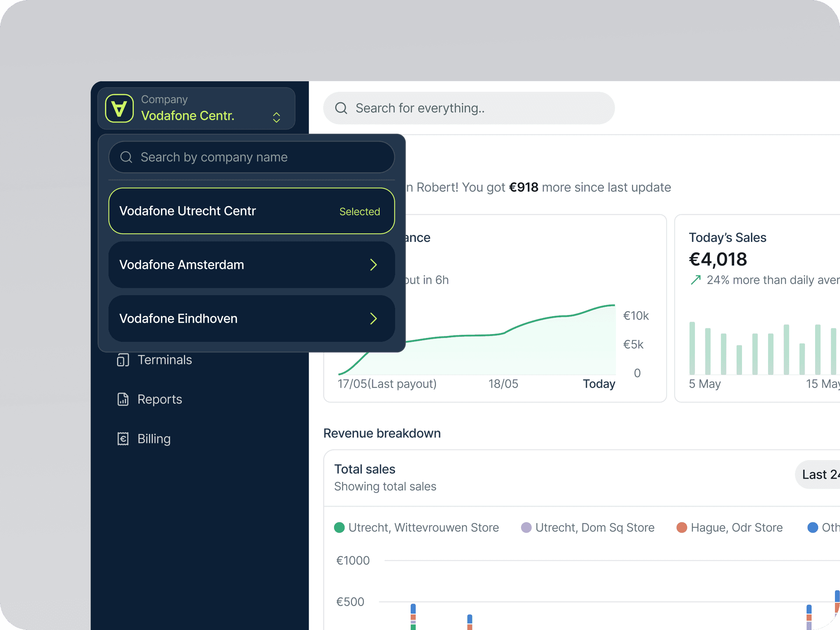Click the Reports sidebar icon
This screenshot has height=630, width=840.
point(123,399)
